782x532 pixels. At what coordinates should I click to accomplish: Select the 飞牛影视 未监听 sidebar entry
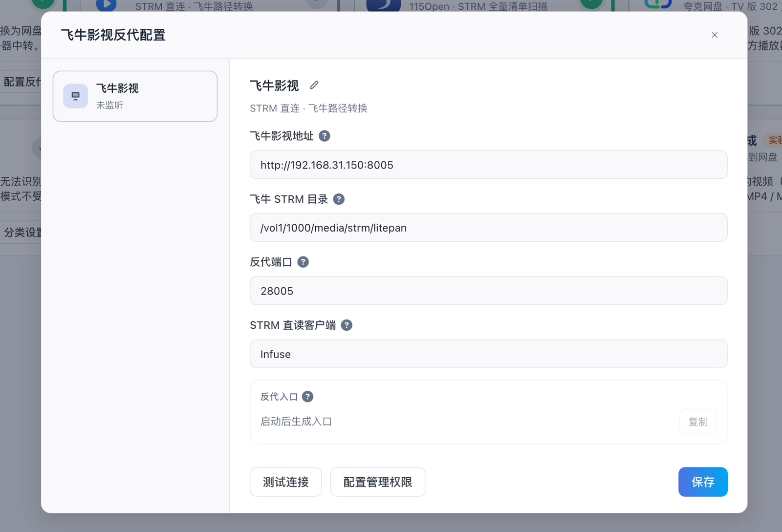pyautogui.click(x=135, y=96)
